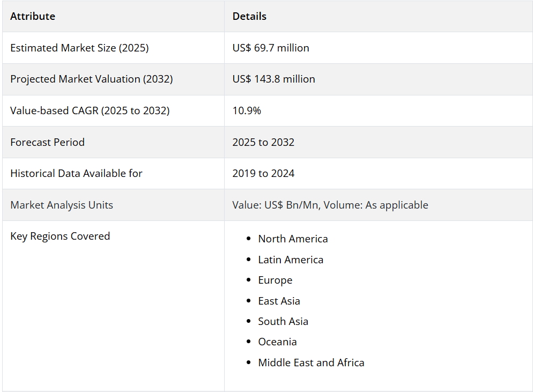533x392 pixels.
Task: Select Projected Market Valuation (2032) label
Action: pyautogui.click(x=92, y=79)
